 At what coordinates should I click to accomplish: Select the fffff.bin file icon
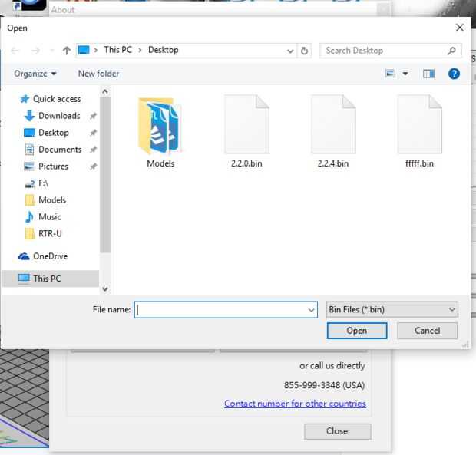[419, 124]
